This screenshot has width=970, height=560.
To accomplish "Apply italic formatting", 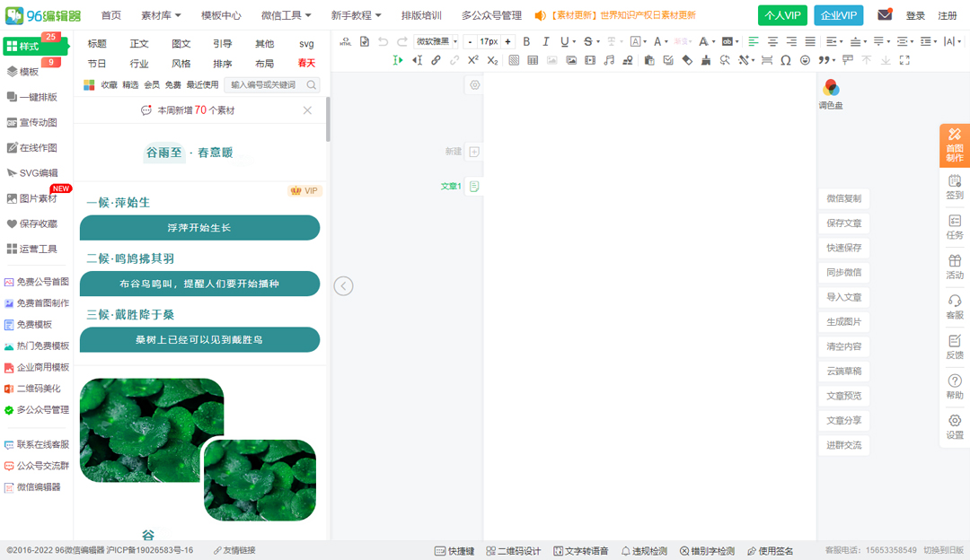I will (x=546, y=40).
